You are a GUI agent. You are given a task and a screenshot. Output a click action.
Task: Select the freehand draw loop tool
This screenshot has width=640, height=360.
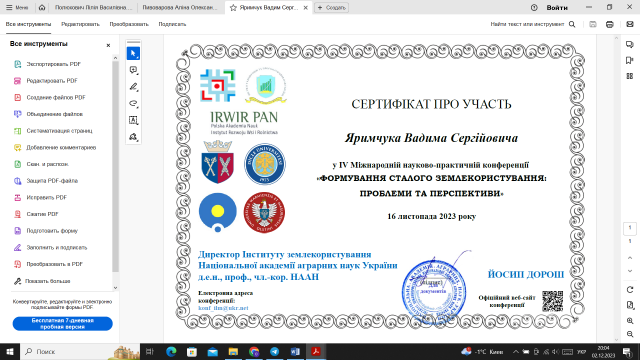click(133, 104)
